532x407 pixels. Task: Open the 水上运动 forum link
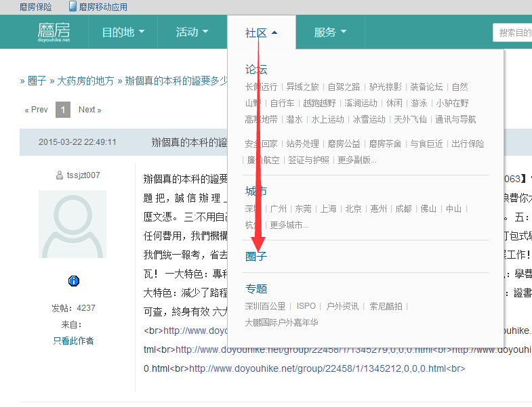click(x=327, y=119)
